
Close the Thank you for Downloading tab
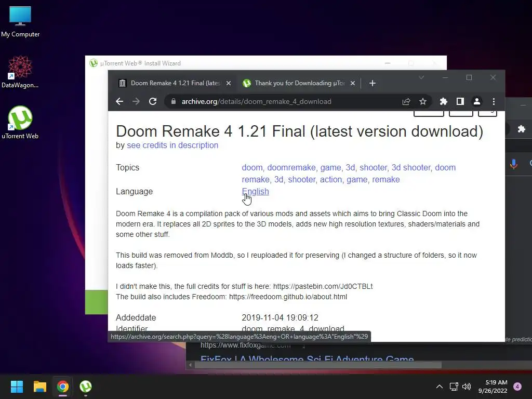(353, 83)
